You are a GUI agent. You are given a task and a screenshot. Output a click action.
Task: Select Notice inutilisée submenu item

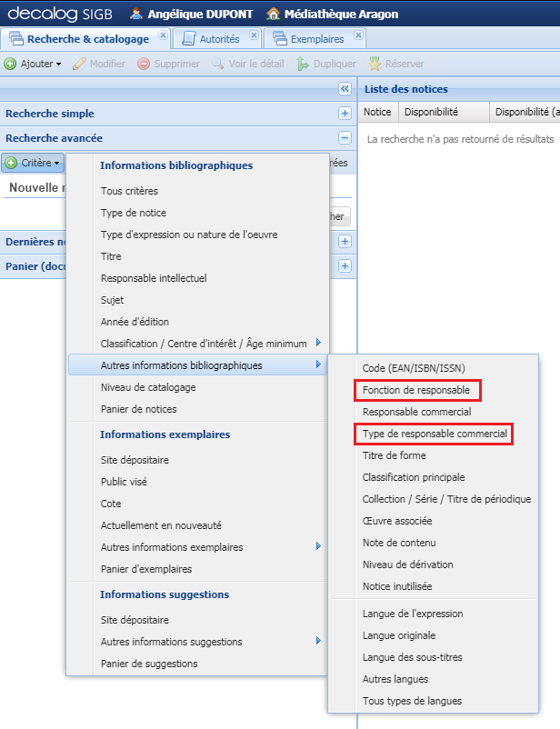(x=433, y=587)
